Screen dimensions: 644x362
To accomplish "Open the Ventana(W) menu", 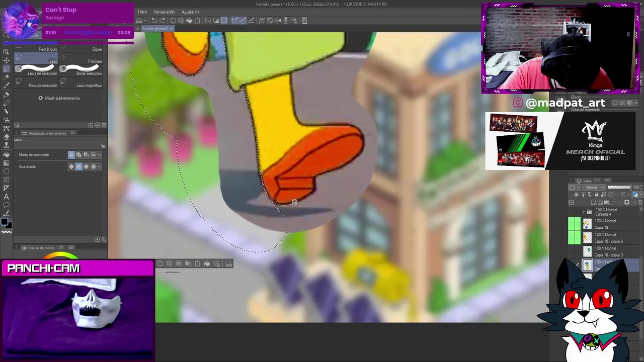I will [x=164, y=12].
